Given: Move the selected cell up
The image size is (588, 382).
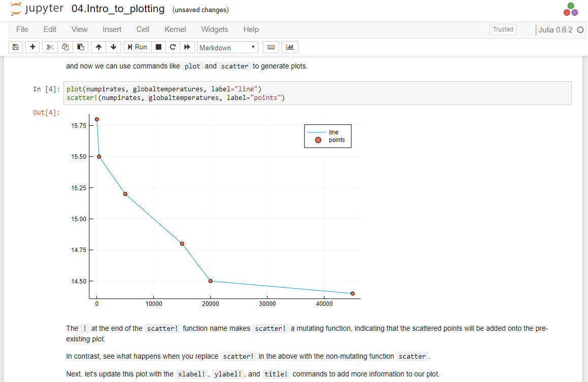Looking at the screenshot, I should [x=98, y=47].
